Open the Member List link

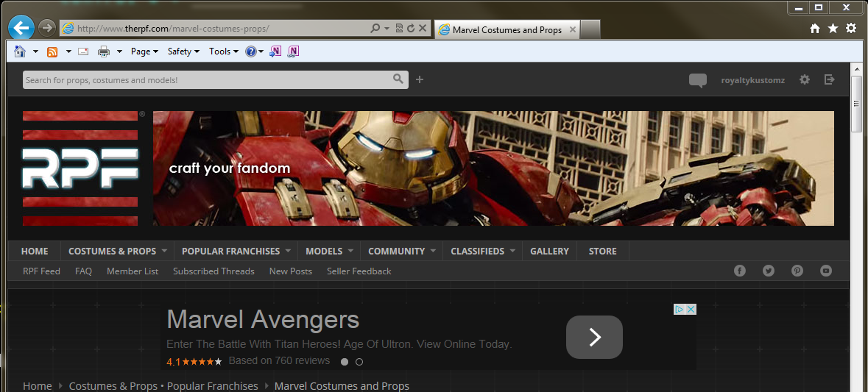coord(133,271)
